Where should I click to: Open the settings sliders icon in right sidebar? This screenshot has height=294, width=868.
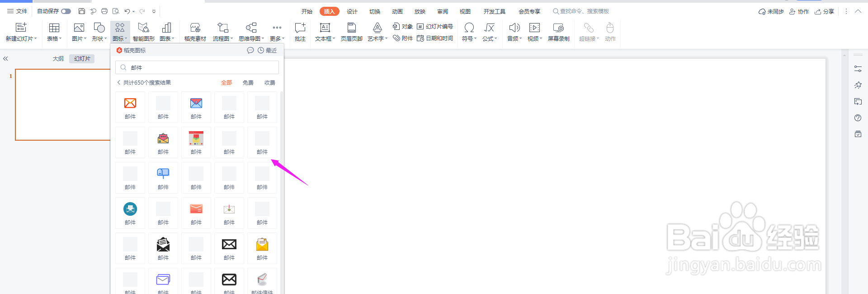coord(858,69)
